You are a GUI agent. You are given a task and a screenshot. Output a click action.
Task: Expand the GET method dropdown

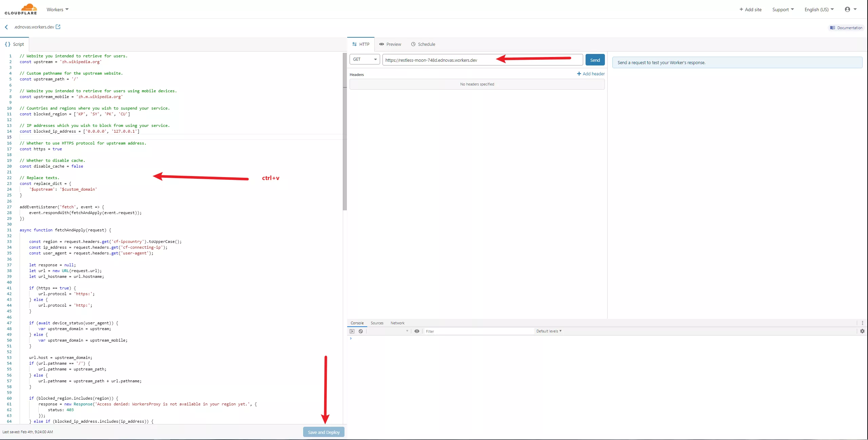point(364,59)
